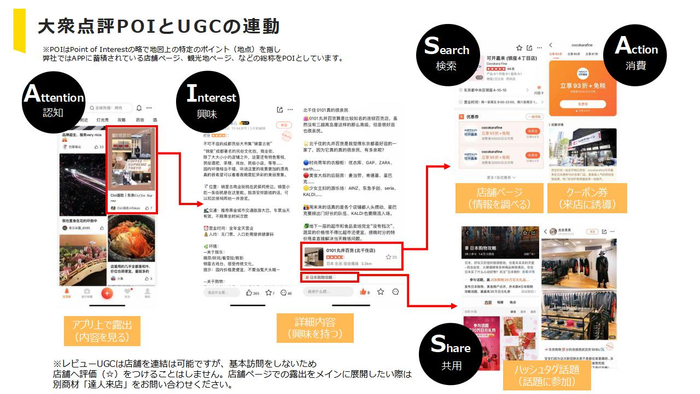Follow the review author with the orange outlined button
This screenshot has height=394, width=700.
[x=284, y=125]
